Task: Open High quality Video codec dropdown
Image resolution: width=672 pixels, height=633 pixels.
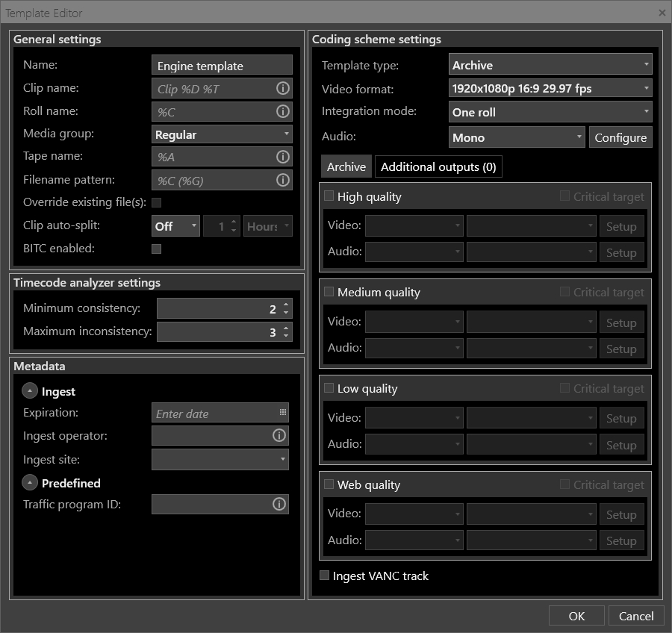Action: coord(414,226)
